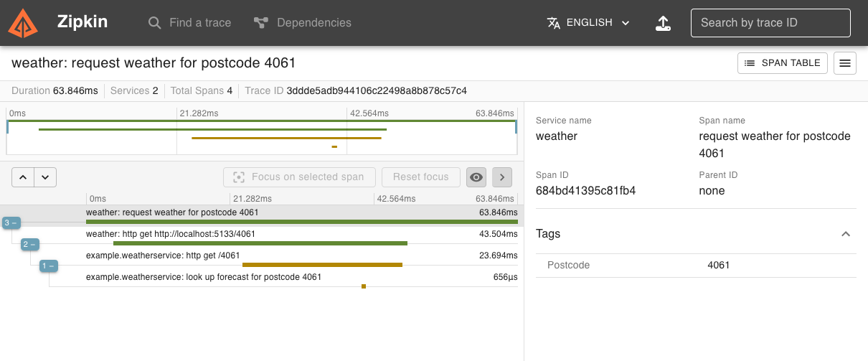The height and width of the screenshot is (361, 868).
Task: Collapse the 1 child tree node
Action: [x=49, y=266]
